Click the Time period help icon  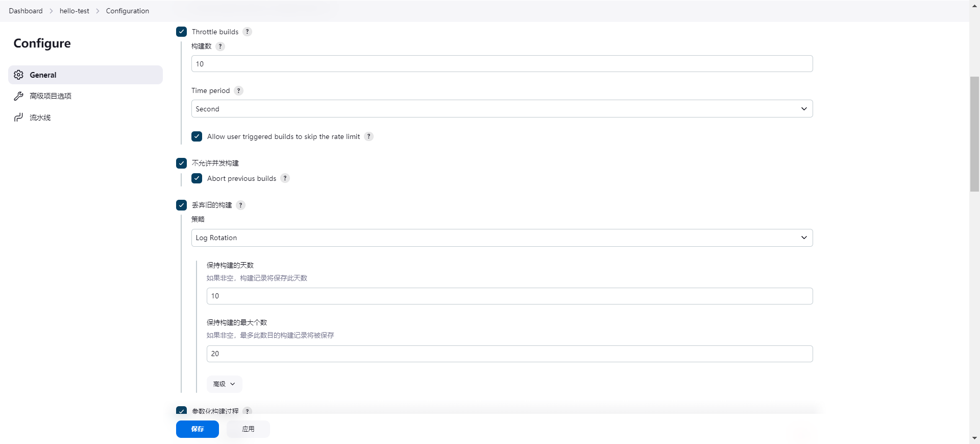point(238,90)
